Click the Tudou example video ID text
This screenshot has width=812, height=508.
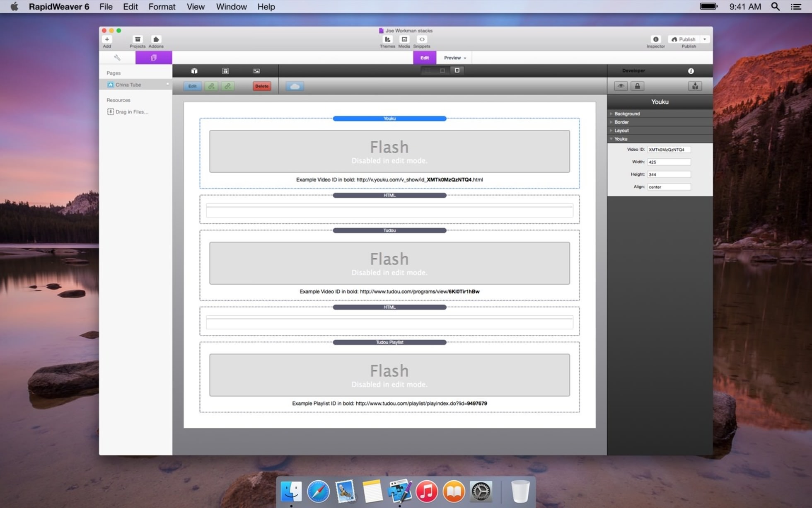389,291
